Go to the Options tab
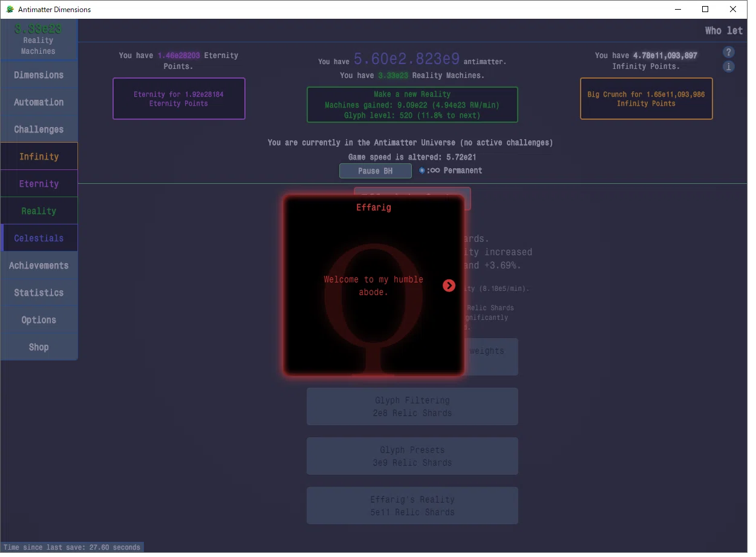The image size is (756, 557). pyautogui.click(x=39, y=320)
